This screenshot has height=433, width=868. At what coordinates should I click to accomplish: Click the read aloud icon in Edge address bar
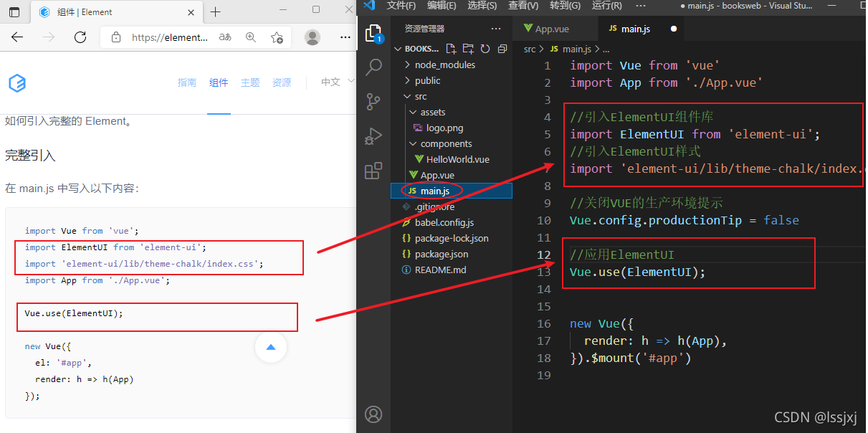pos(225,37)
